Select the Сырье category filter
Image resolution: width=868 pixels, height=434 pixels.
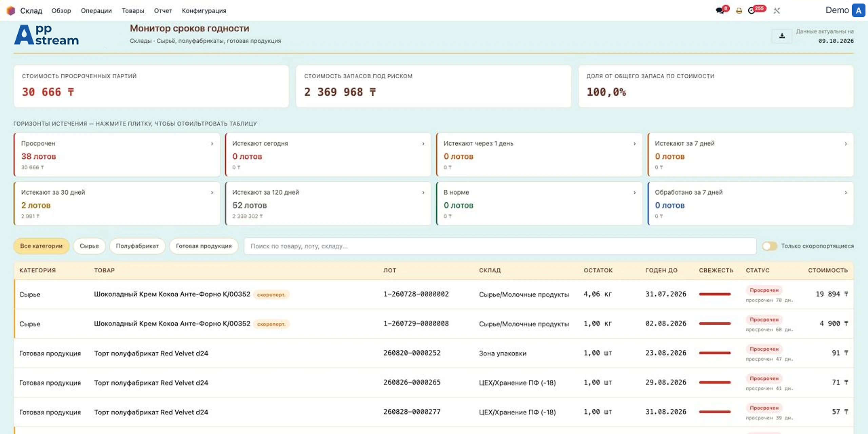(89, 246)
